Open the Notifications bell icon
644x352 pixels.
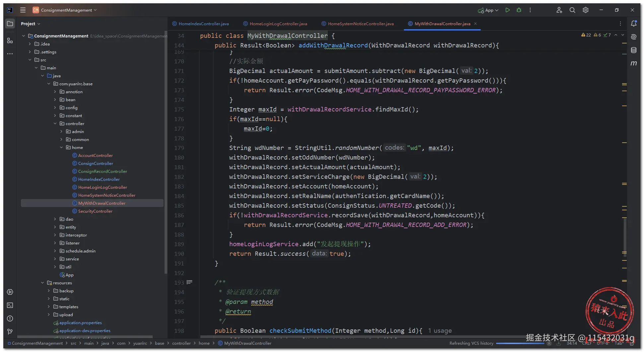634,24
